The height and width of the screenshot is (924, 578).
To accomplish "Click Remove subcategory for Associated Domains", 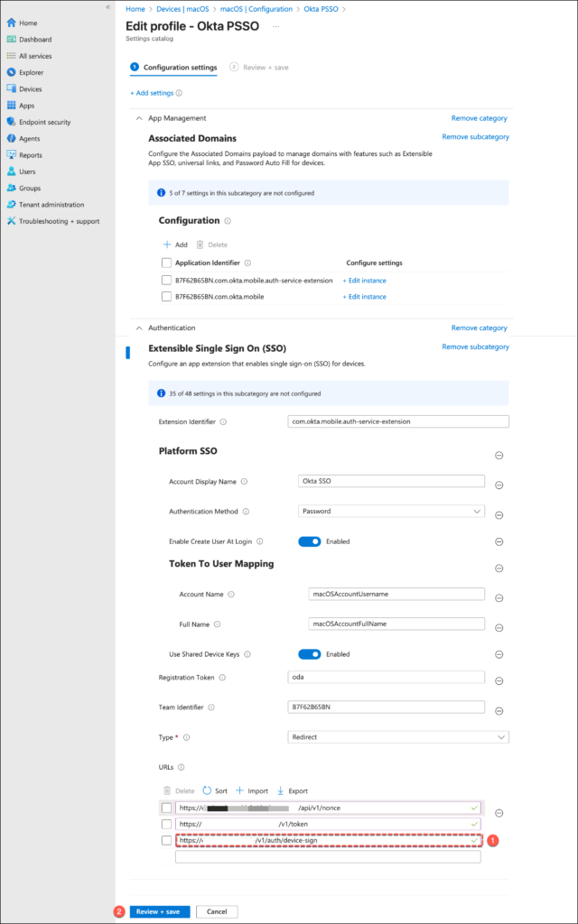I will (475, 137).
